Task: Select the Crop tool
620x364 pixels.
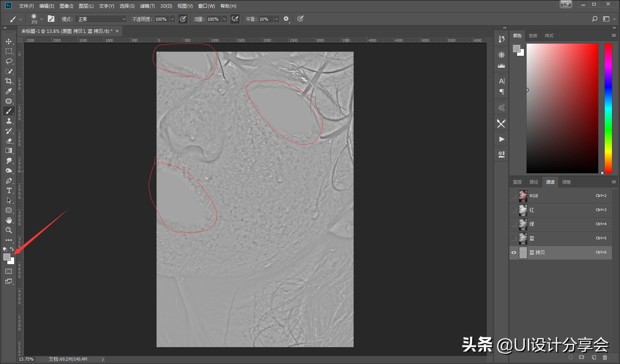Action: [9, 81]
